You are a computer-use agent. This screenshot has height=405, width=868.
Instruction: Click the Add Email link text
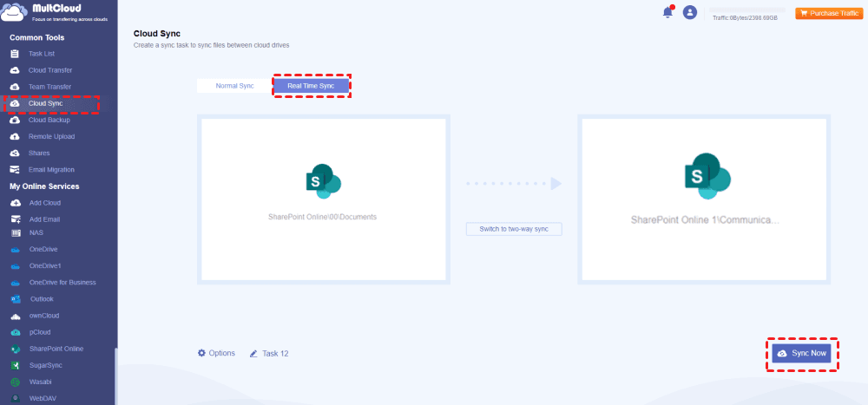(x=45, y=219)
